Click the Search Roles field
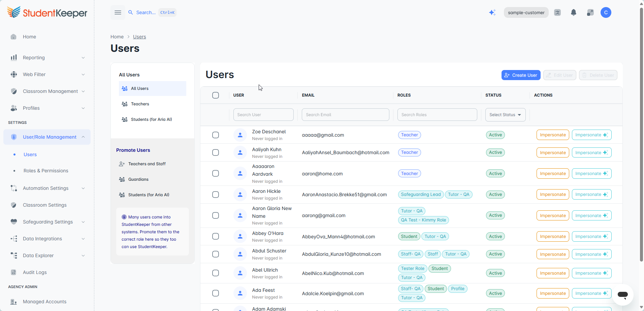 coord(437,115)
